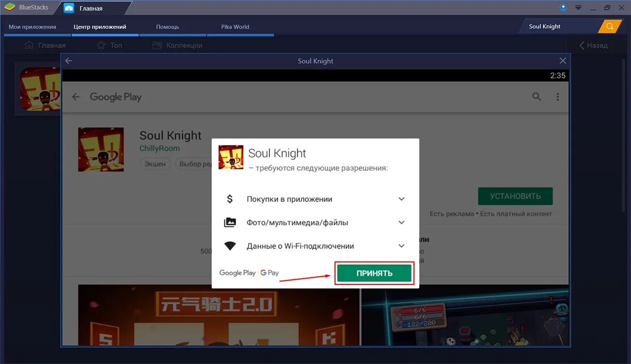Switch to Центр приложений tab
Image resolution: width=631 pixels, height=364 pixels.
coord(100,27)
